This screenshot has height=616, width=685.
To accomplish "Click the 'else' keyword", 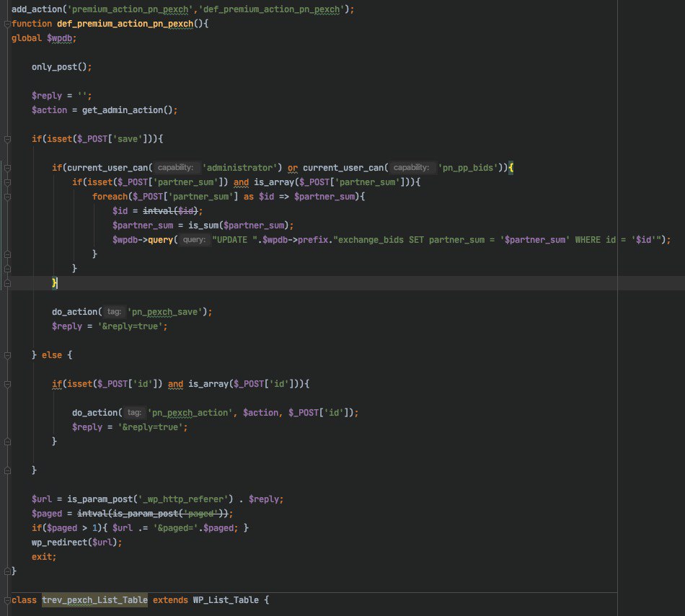I will [52, 355].
